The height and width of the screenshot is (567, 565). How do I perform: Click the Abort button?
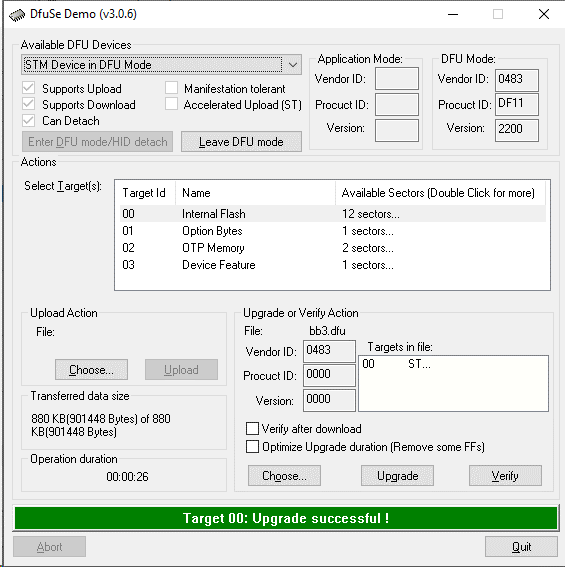coord(50,547)
